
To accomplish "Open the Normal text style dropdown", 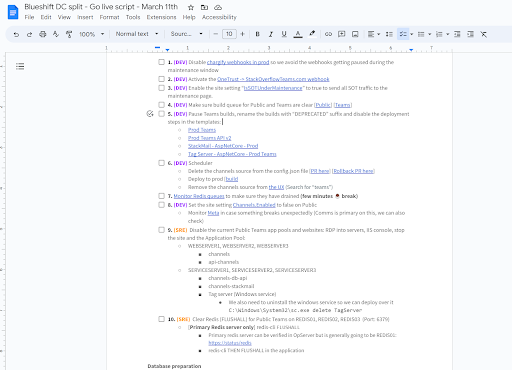I will tap(137, 34).
